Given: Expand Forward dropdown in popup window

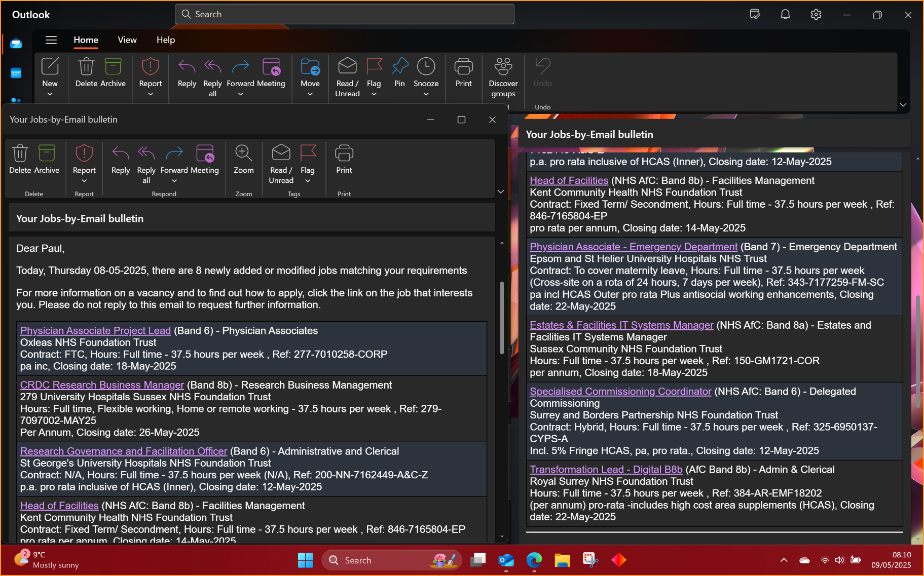Looking at the screenshot, I should click(174, 181).
